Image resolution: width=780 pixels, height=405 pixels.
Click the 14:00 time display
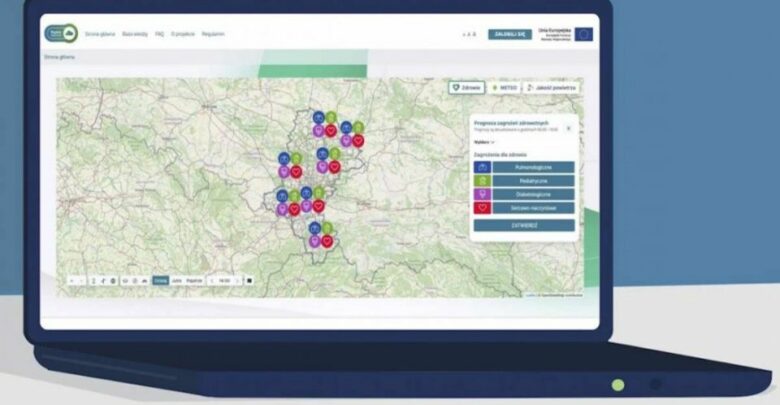coord(225,281)
